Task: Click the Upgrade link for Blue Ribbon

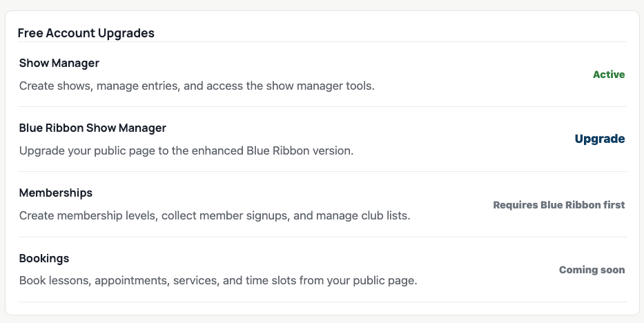Action: tap(600, 139)
